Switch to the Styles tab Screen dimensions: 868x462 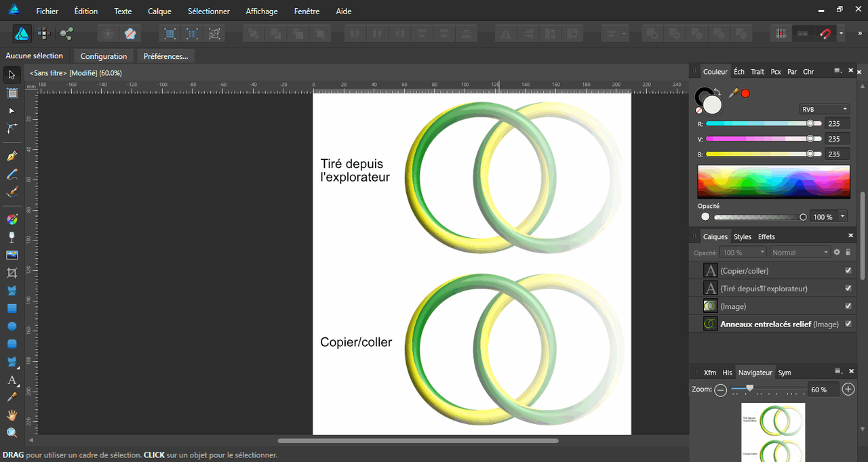coord(743,236)
